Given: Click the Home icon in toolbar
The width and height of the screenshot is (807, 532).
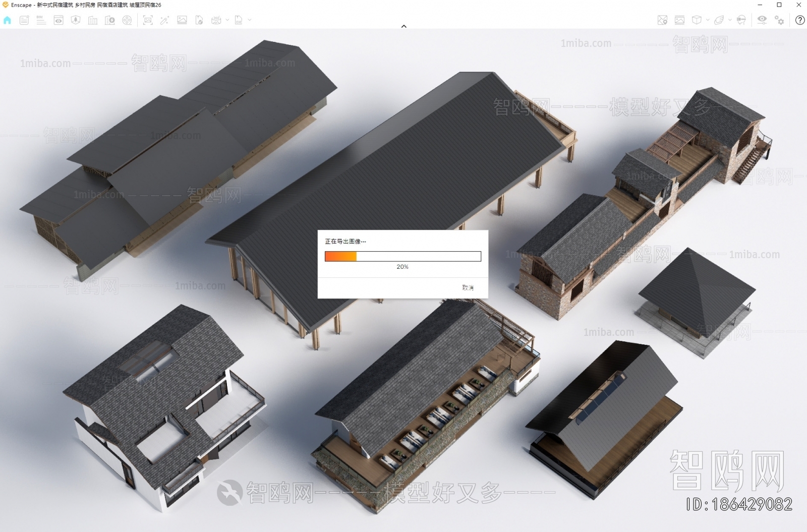Looking at the screenshot, I should [7, 20].
